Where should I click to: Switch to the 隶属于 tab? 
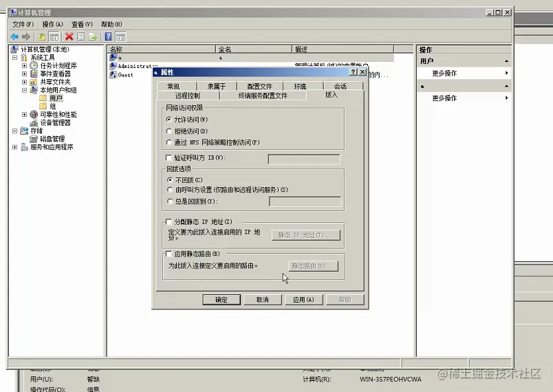click(217, 86)
